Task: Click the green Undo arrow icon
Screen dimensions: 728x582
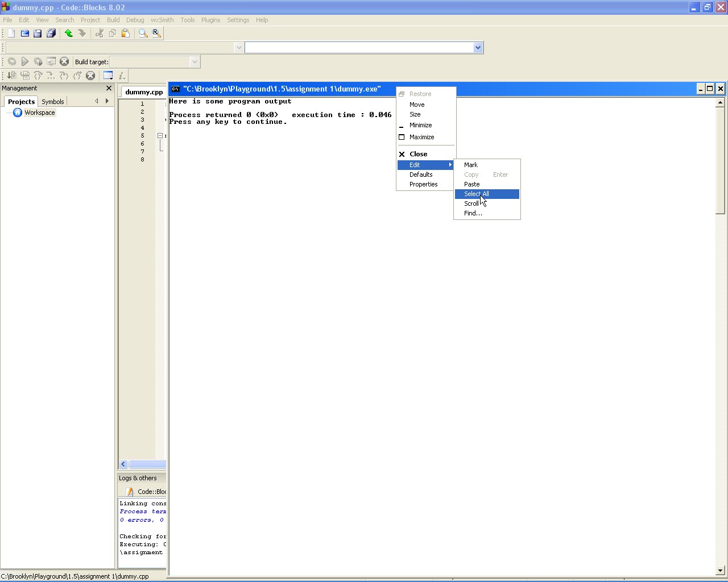Action: (69, 34)
